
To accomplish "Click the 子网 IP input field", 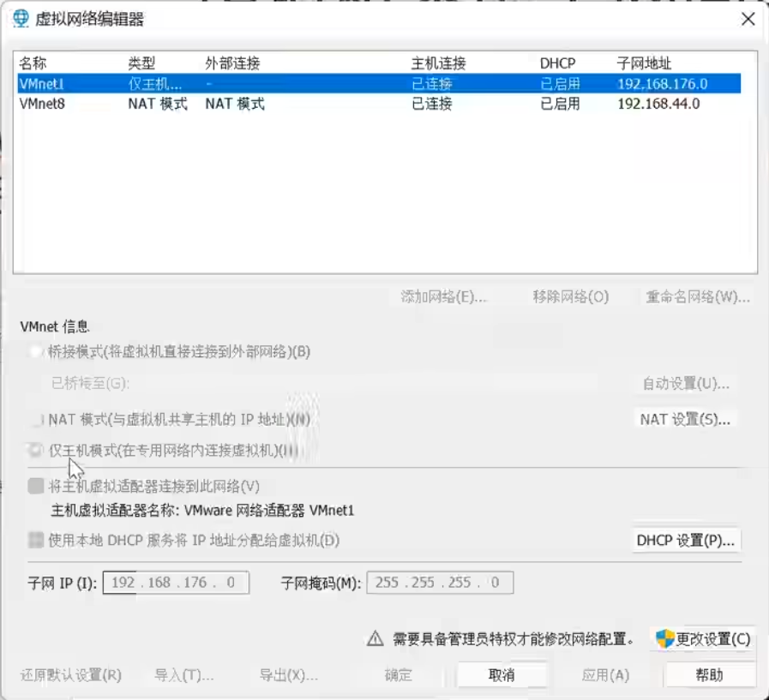I will pyautogui.click(x=176, y=583).
